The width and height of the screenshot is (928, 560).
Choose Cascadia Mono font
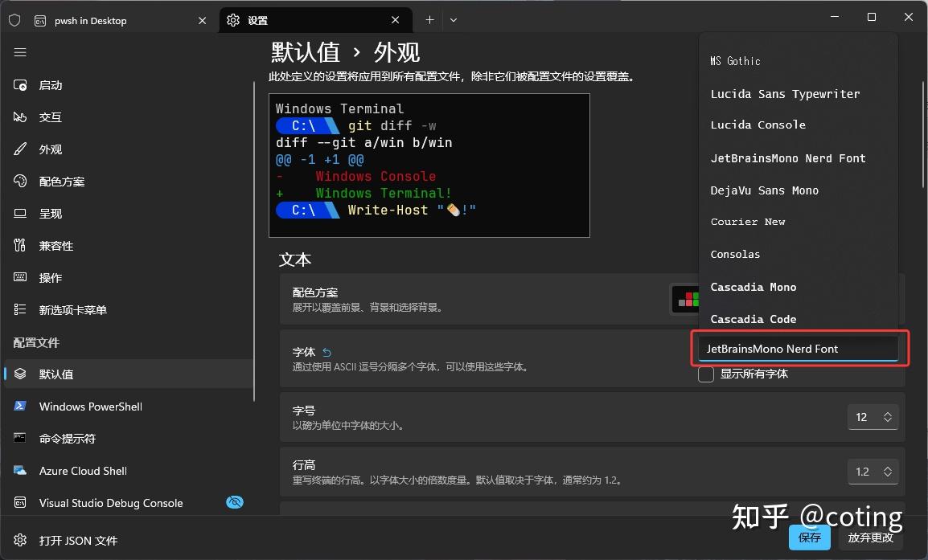[798, 287]
